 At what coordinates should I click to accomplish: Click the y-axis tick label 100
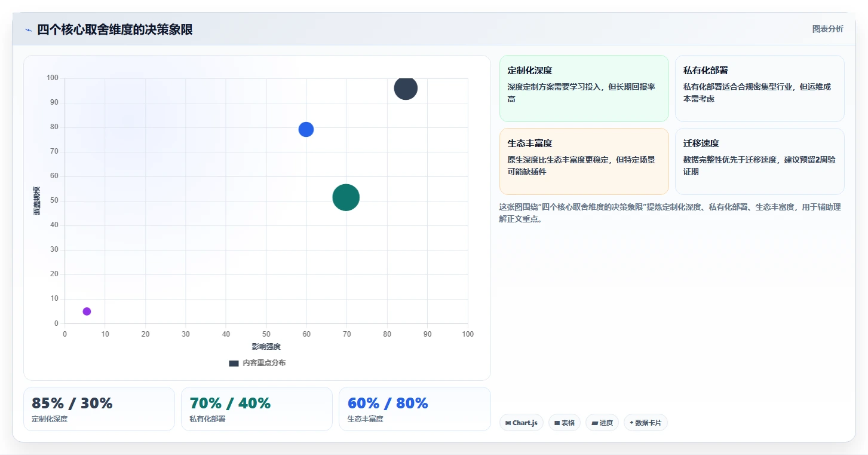(53, 78)
